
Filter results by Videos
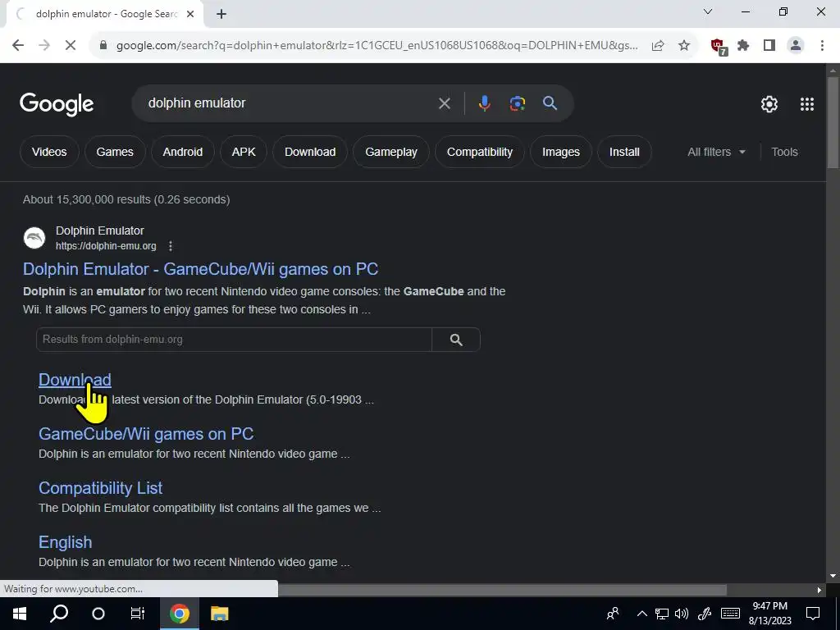coord(49,152)
